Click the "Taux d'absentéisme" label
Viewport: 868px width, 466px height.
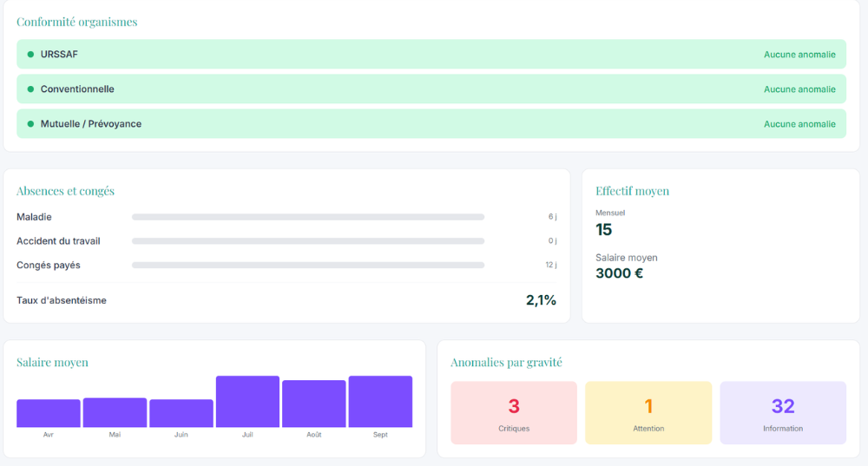pos(62,300)
